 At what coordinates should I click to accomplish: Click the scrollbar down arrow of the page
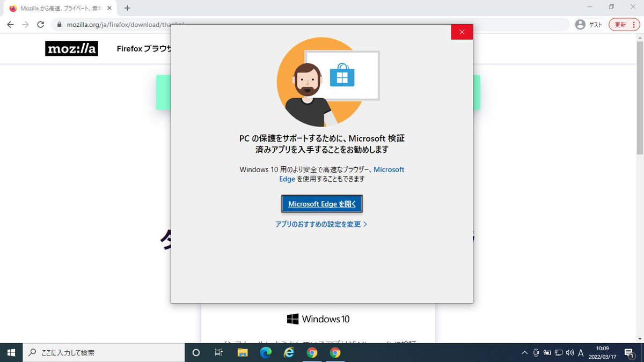click(640, 339)
